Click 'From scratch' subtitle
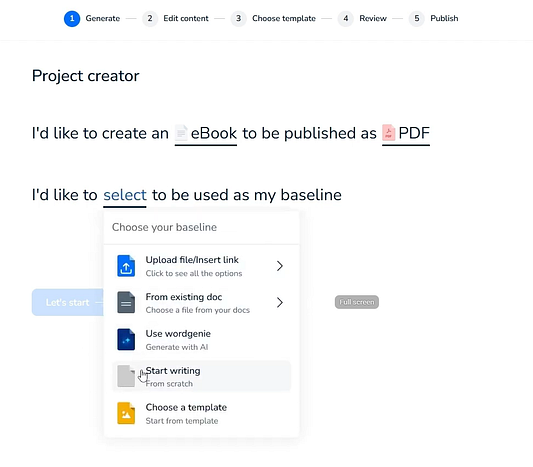Viewport: 533px width, 467px height. click(169, 384)
